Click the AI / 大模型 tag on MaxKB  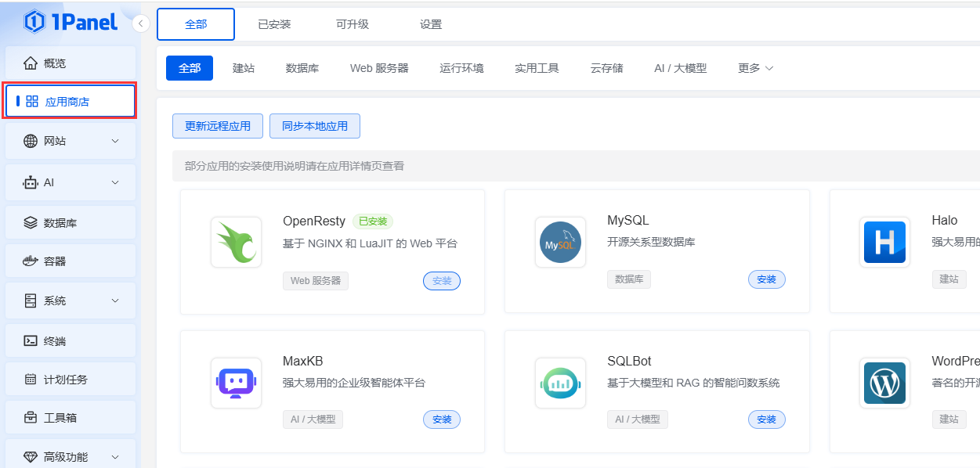pos(313,419)
